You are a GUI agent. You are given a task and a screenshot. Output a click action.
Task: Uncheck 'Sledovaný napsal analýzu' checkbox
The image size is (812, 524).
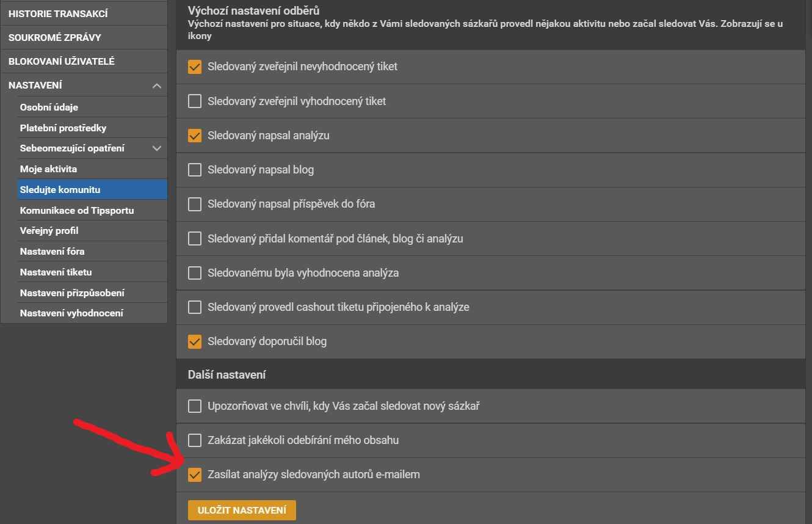coord(195,136)
